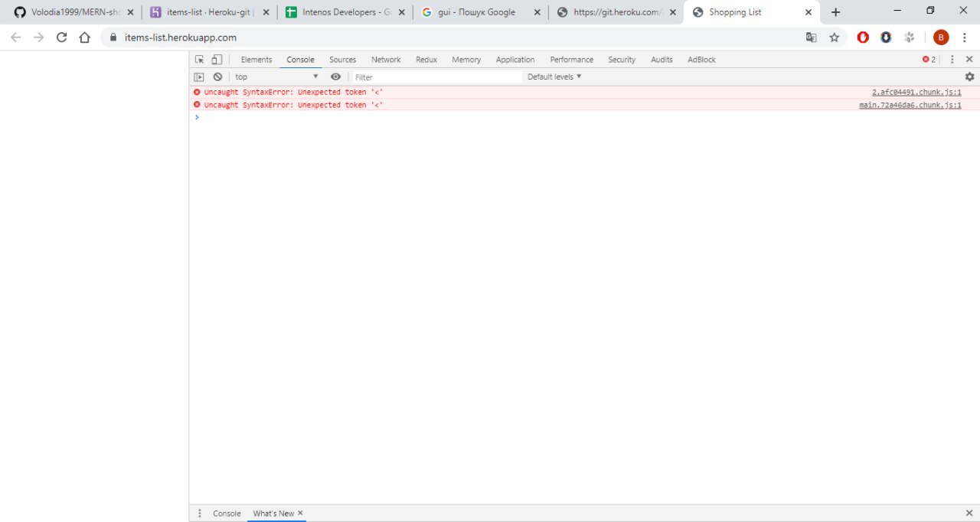Open a new browser tab

point(835,12)
